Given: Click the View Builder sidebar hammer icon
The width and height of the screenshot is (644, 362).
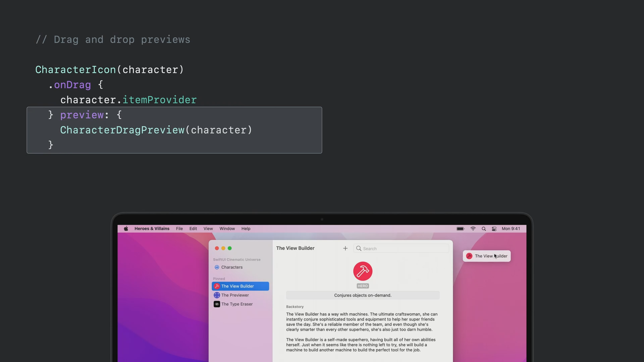Looking at the screenshot, I should pos(217,286).
